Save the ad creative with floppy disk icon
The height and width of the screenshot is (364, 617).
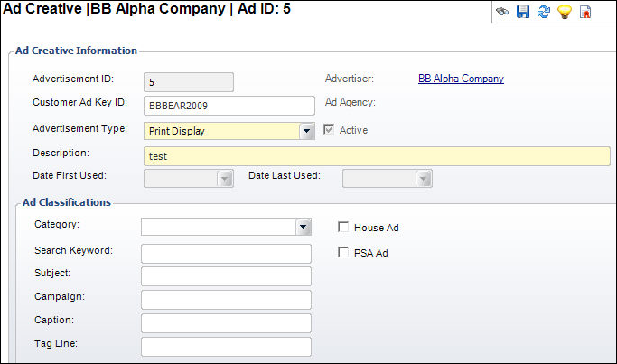(523, 12)
